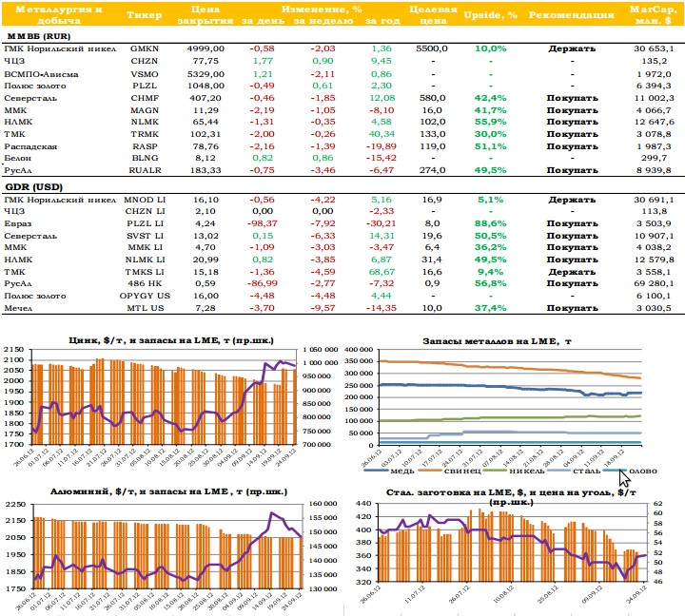Click the "486 HK" ticker cell

click(145, 283)
